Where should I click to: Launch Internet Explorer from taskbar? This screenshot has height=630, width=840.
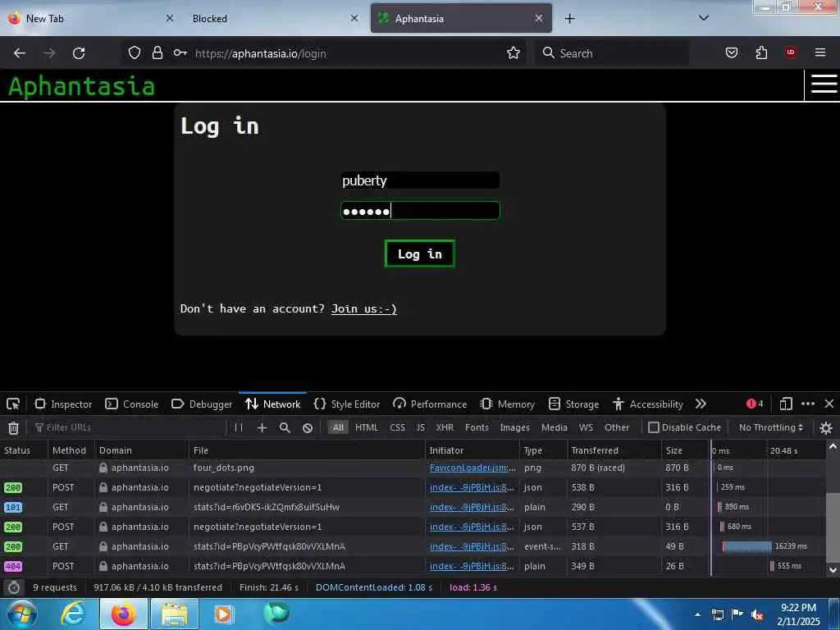73,614
